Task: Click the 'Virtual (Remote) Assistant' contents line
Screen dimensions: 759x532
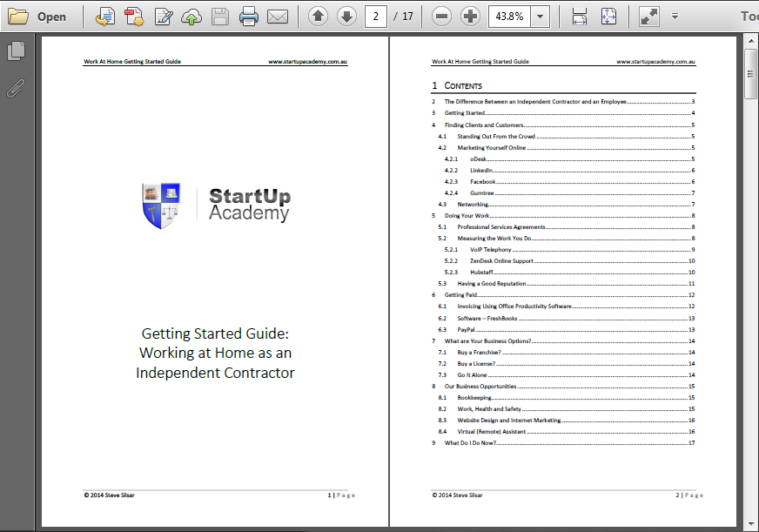Action: pos(567,431)
